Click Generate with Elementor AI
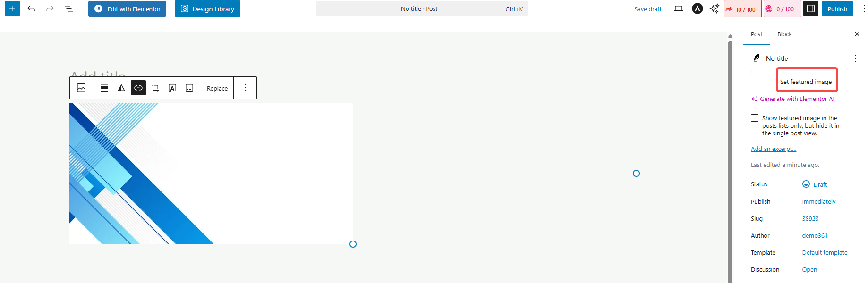Image resolution: width=868 pixels, height=283 pixels. [x=792, y=99]
